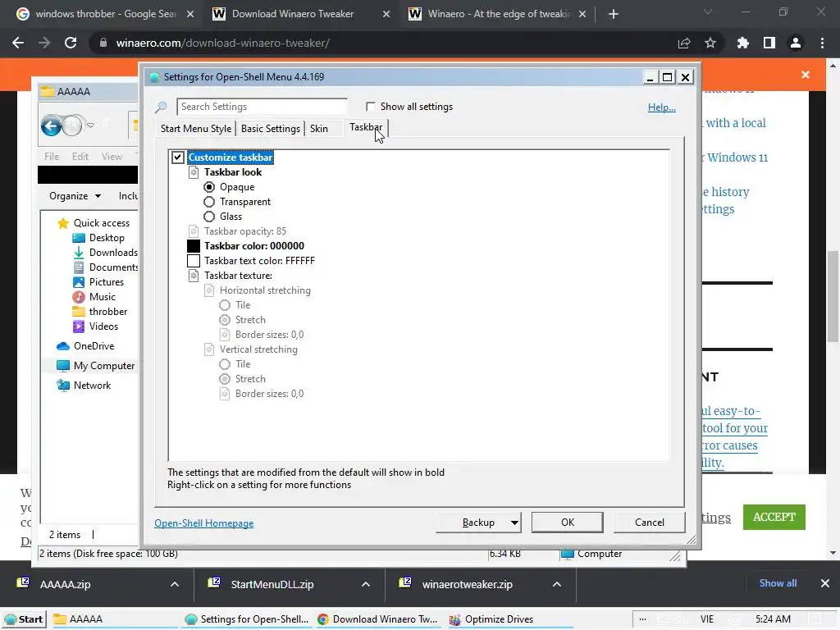Open Videos in Explorer sidebar
This screenshot has height=630, width=840.
(95, 326)
